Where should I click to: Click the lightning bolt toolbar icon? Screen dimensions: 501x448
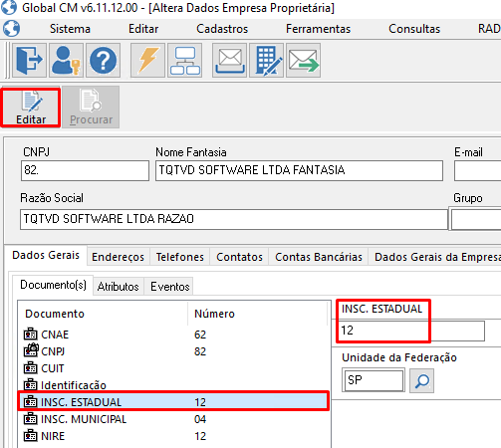click(147, 61)
